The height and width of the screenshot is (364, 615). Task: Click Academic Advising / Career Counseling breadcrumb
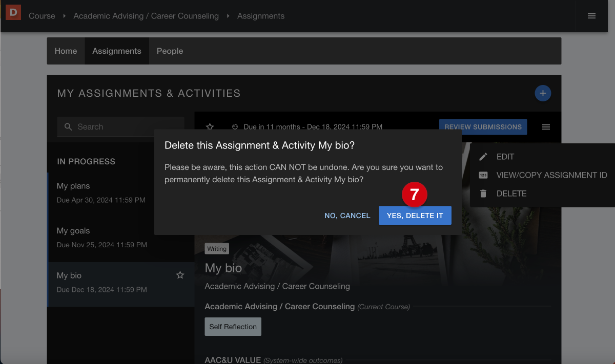[x=146, y=16]
